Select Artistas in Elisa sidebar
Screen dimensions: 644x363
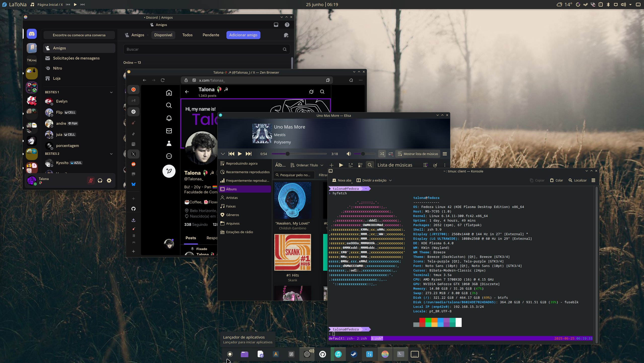click(232, 198)
